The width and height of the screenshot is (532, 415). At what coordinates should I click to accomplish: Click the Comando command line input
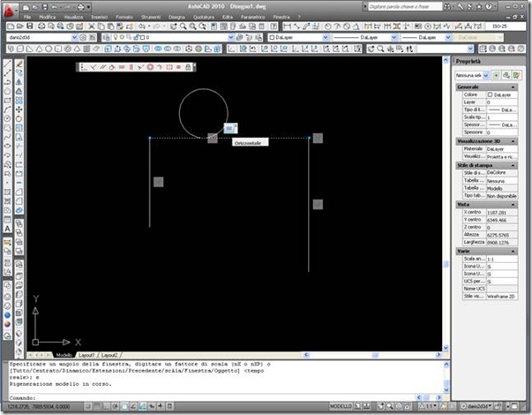tap(224, 397)
